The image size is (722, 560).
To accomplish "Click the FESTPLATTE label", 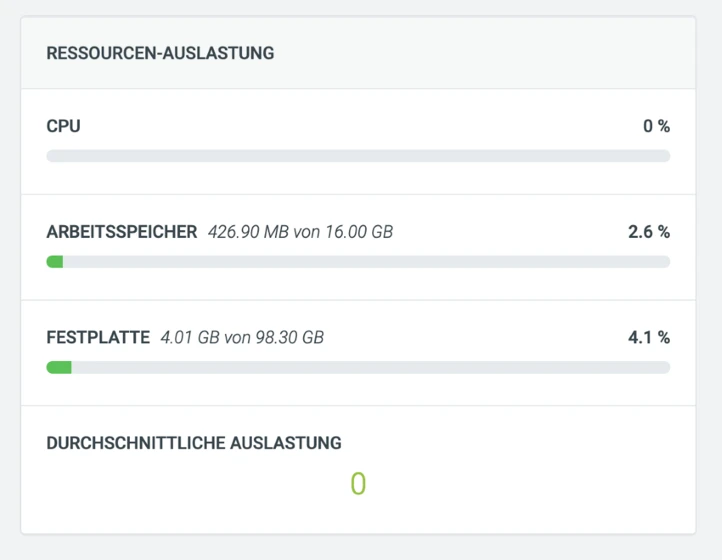I will (98, 338).
